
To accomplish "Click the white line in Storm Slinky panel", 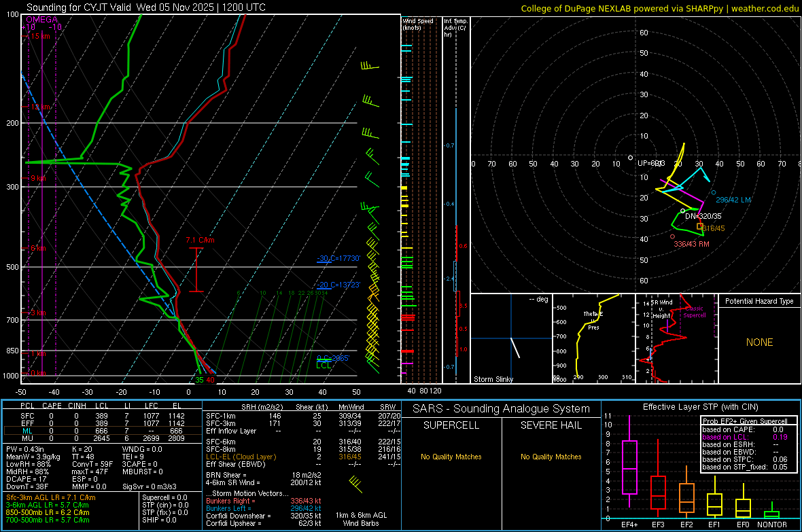I will tap(515, 347).
